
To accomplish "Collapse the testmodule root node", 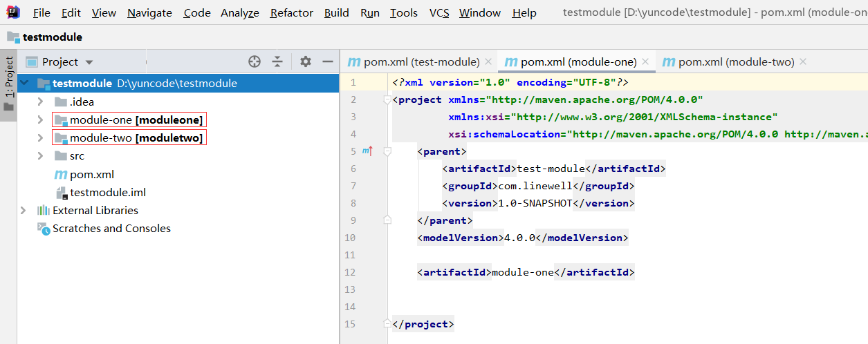I will click(x=25, y=84).
